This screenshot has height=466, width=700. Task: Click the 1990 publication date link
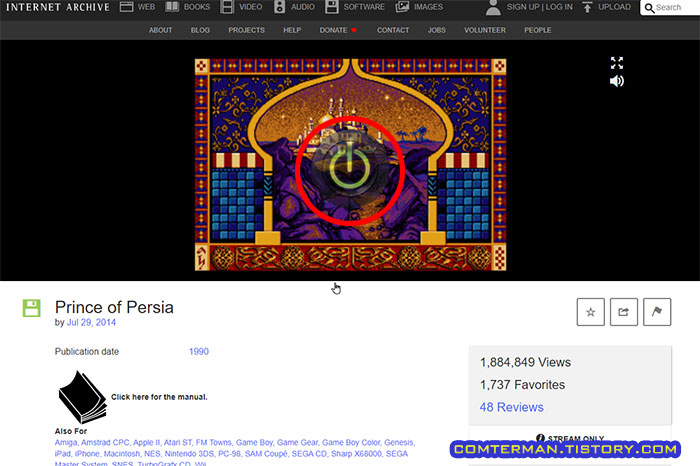[199, 351]
